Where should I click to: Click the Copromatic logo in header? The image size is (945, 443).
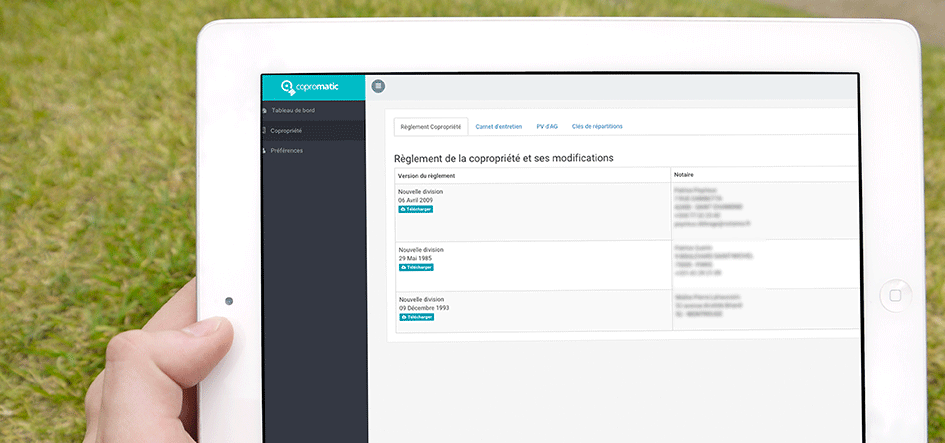click(310, 87)
